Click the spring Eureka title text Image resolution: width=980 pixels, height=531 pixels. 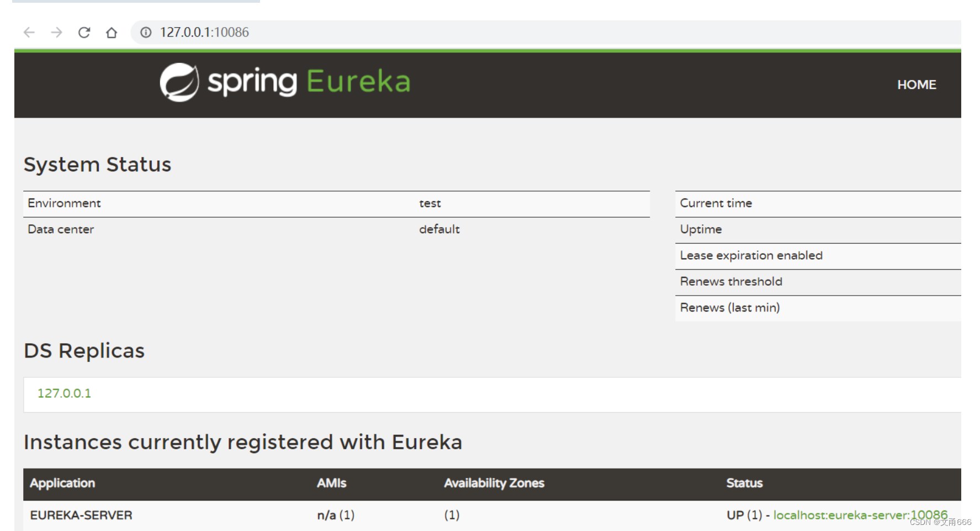309,82
